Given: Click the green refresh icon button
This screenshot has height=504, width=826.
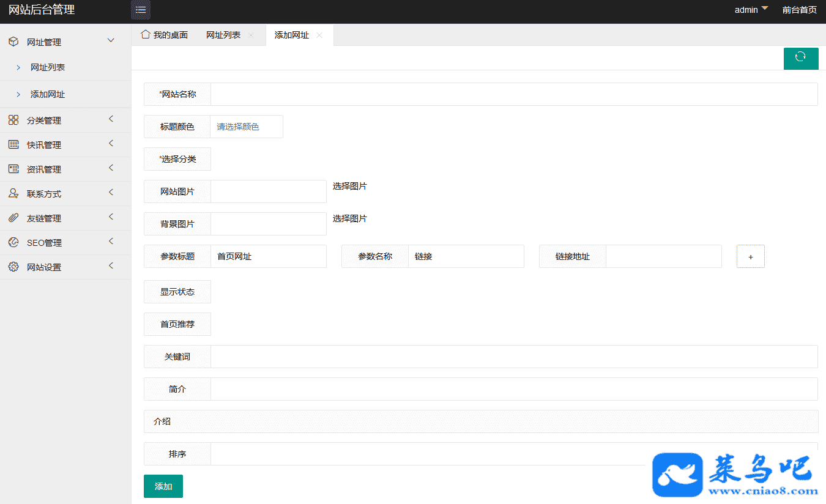Looking at the screenshot, I should [800, 57].
